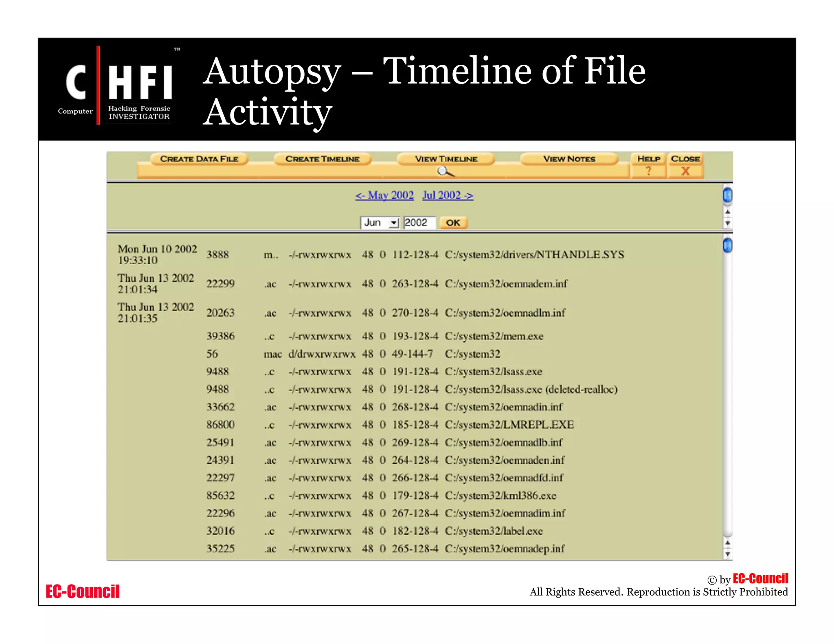Screen dimensions: 834x644
Task: Select the oemnadin.inf entry
Action: point(503,407)
